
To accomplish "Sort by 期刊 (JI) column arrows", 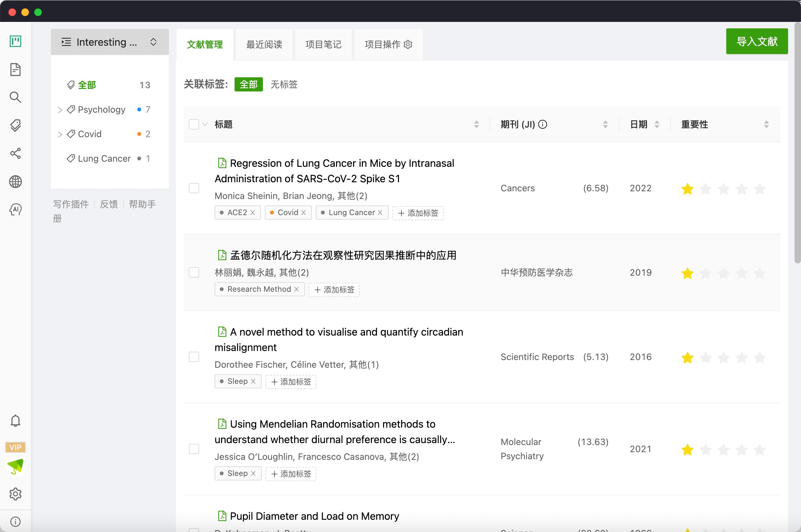I will tap(605, 125).
